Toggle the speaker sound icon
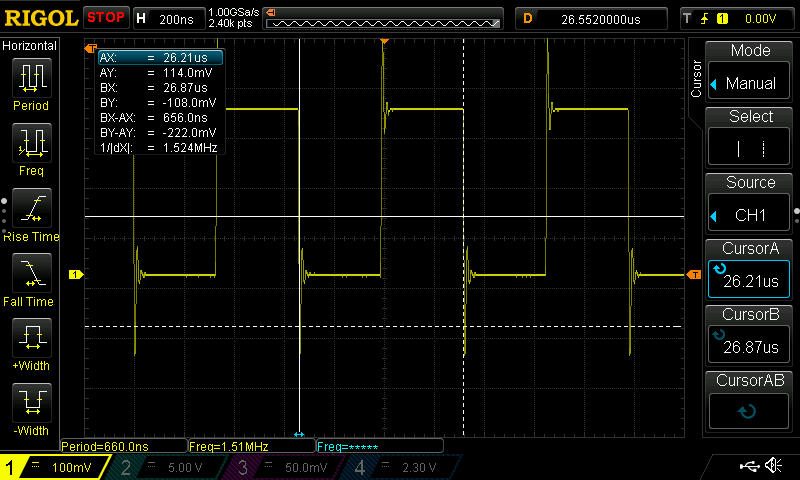Image resolution: width=800 pixels, height=480 pixels. 774,465
